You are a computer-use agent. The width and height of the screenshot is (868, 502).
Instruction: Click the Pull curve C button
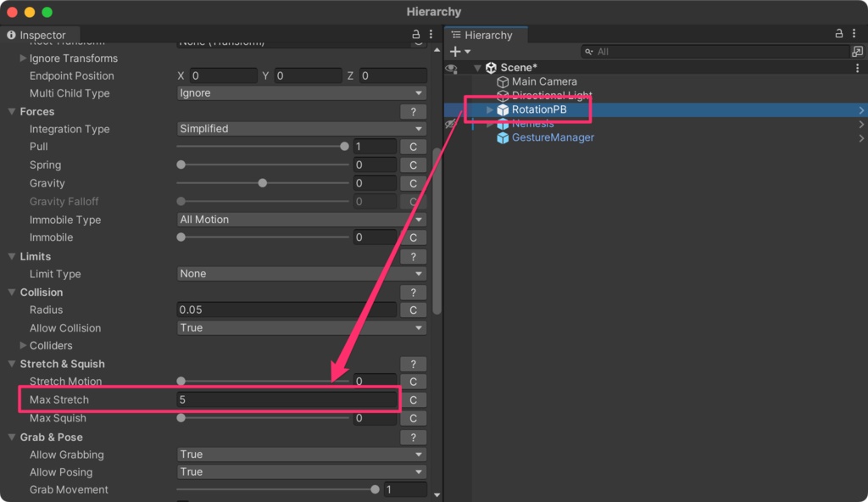[413, 147]
